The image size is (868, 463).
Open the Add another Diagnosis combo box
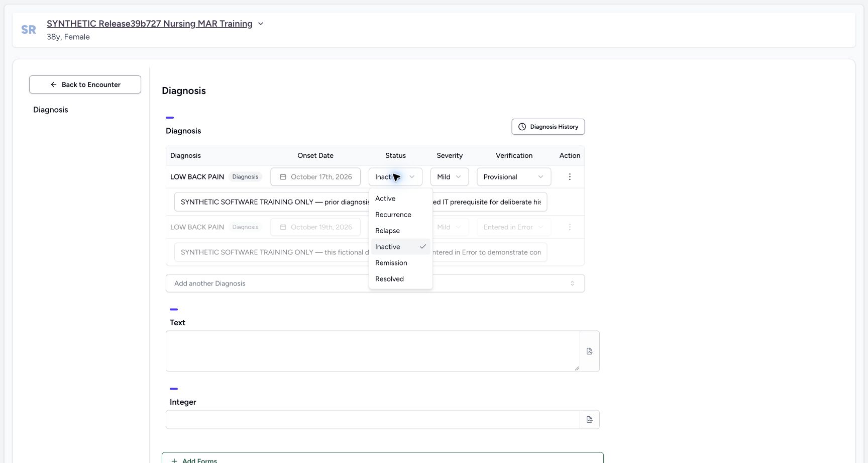(x=375, y=284)
